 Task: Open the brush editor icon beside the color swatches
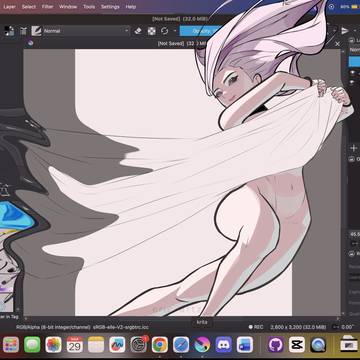point(23,31)
